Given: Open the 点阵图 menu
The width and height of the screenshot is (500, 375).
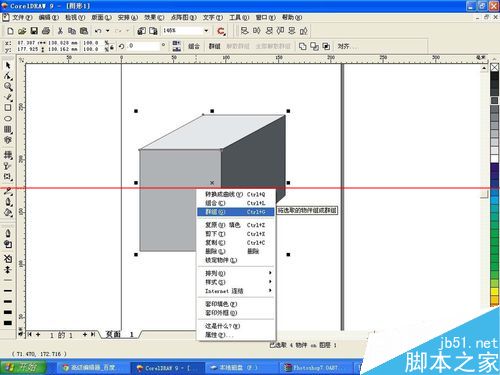Looking at the screenshot, I should (x=183, y=17).
